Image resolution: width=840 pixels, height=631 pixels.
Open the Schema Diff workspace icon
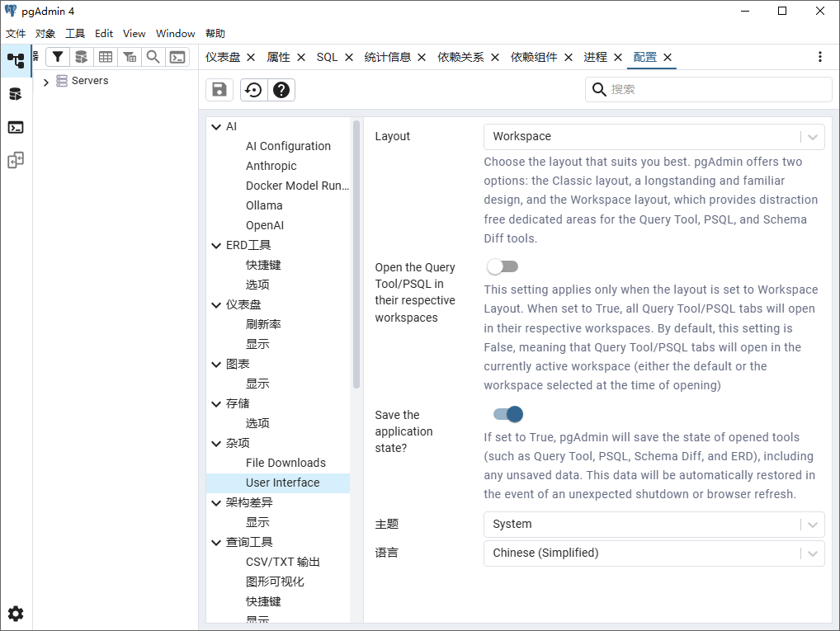pos(16,160)
